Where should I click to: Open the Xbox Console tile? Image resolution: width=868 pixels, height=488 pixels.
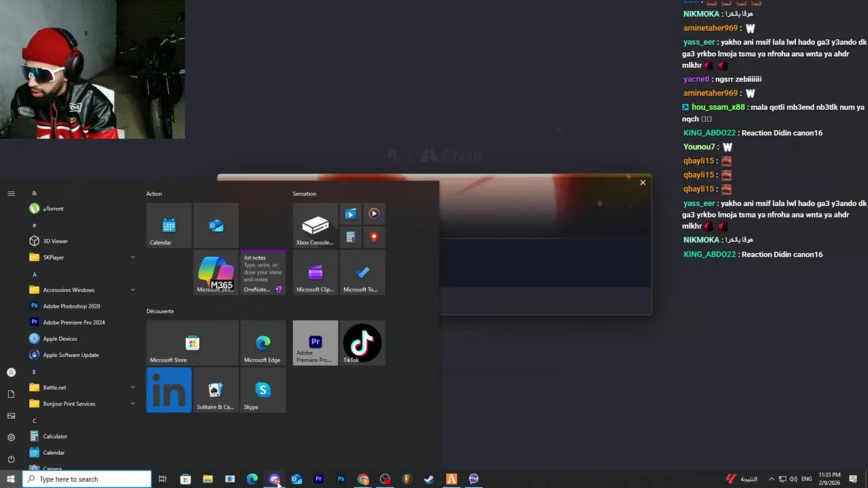point(315,226)
